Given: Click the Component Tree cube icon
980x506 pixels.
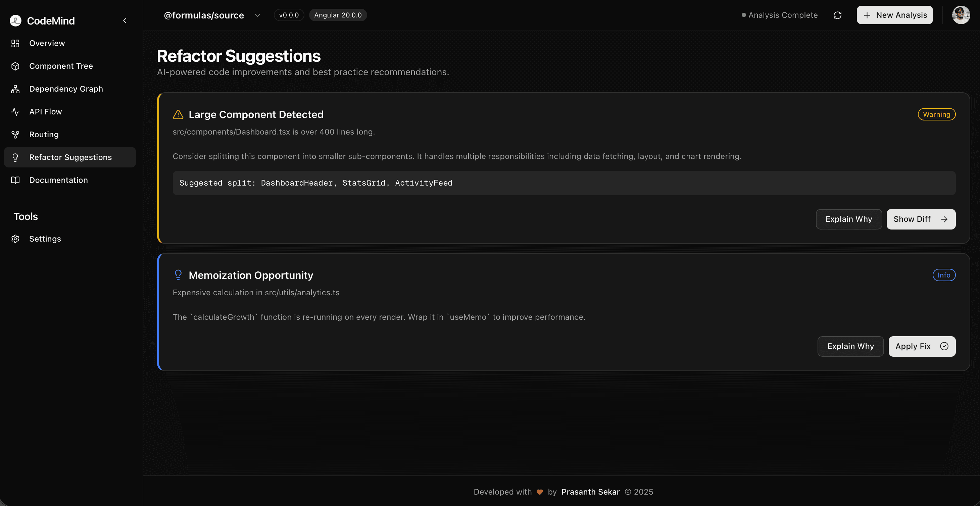Looking at the screenshot, I should [15, 66].
